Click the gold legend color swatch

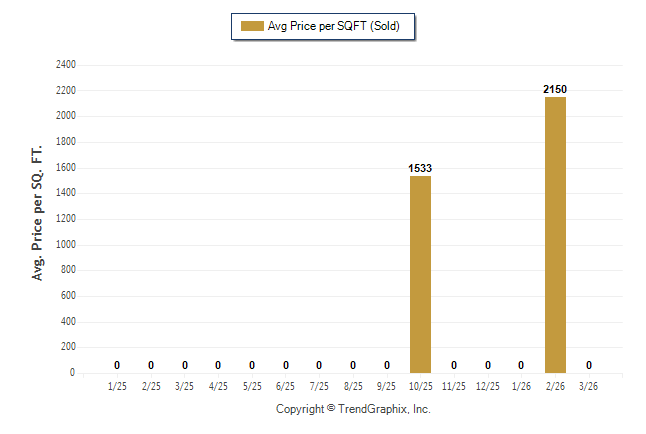[x=251, y=26]
